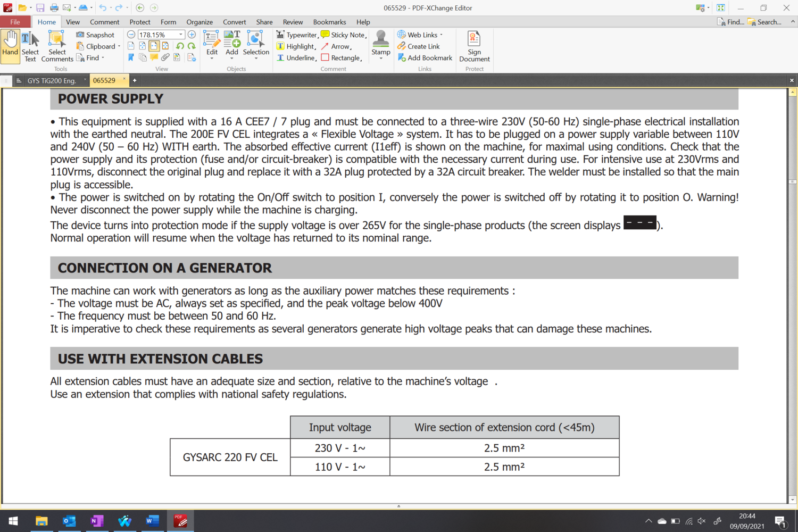
Task: Click the Add objects tool
Action: pyautogui.click(x=232, y=45)
